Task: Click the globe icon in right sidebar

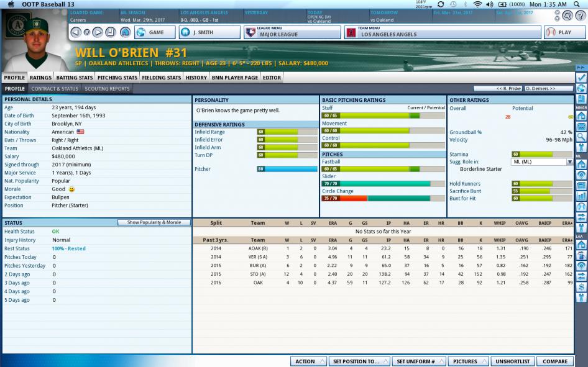Action: tap(581, 88)
